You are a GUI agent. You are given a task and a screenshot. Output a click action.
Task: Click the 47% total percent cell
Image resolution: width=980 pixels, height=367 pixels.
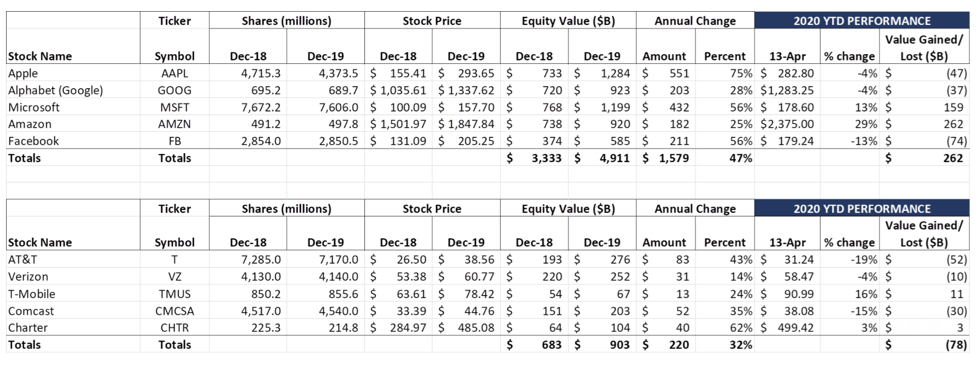[740, 158]
